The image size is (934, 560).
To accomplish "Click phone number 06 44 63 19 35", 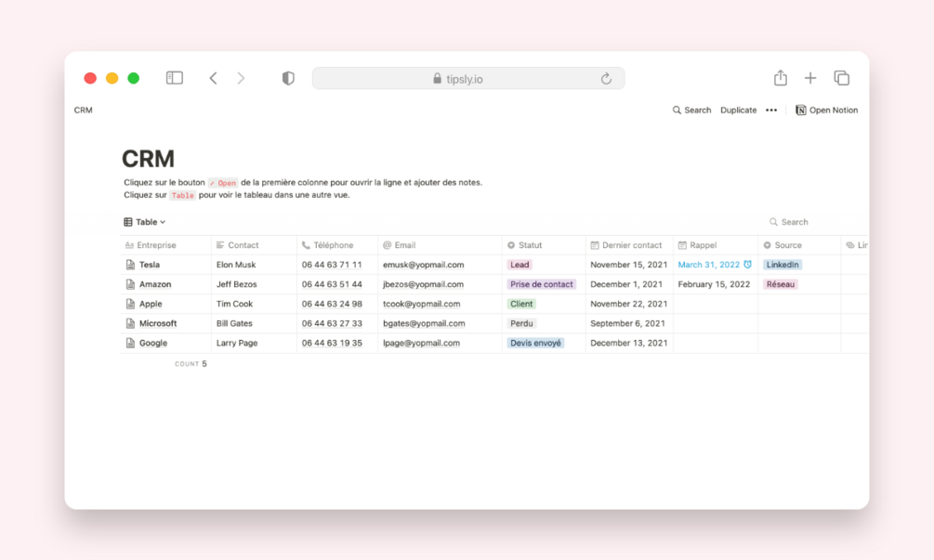I will (332, 344).
